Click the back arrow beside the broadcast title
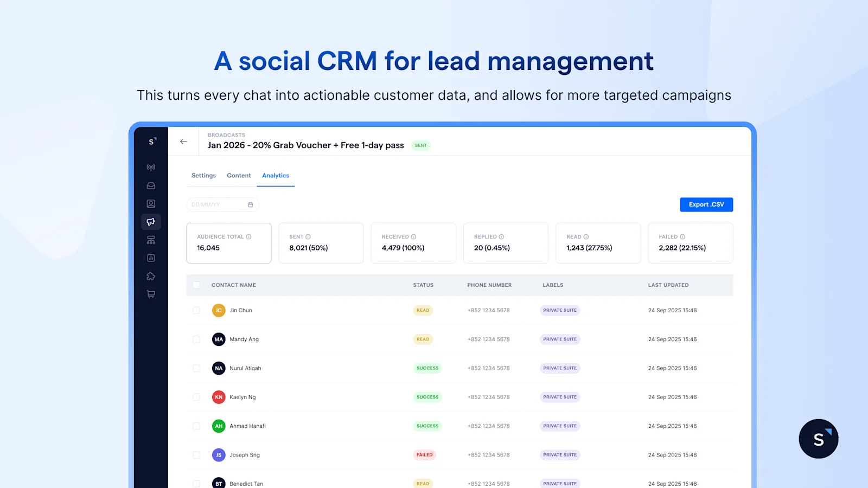 pyautogui.click(x=183, y=141)
